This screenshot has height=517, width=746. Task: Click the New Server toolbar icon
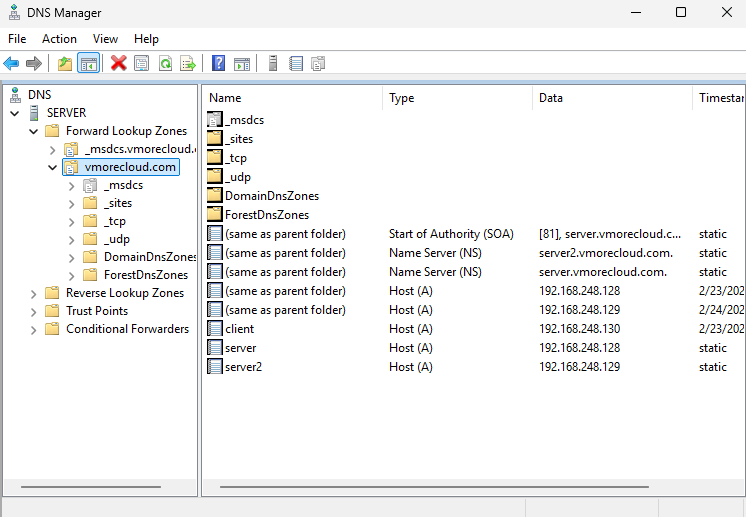pos(273,63)
